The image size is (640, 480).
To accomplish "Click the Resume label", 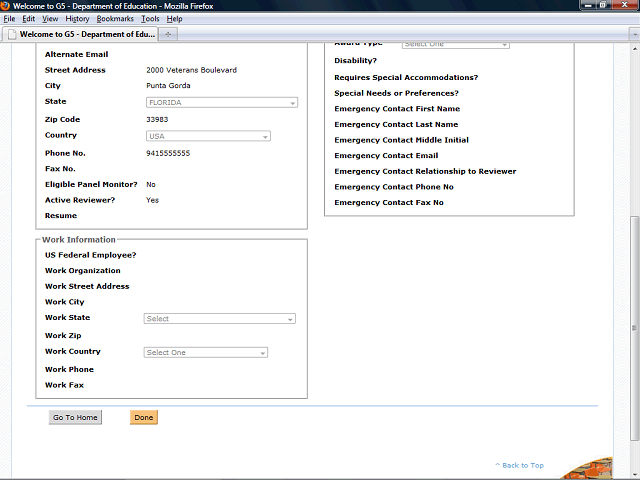I will (61, 216).
